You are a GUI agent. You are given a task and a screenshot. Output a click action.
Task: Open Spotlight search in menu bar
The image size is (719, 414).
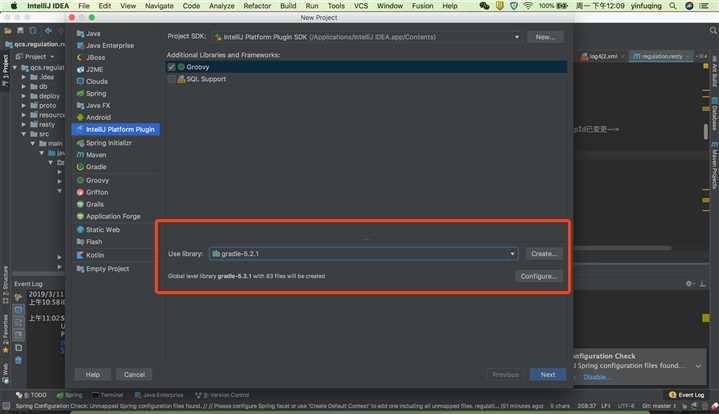(x=673, y=6)
